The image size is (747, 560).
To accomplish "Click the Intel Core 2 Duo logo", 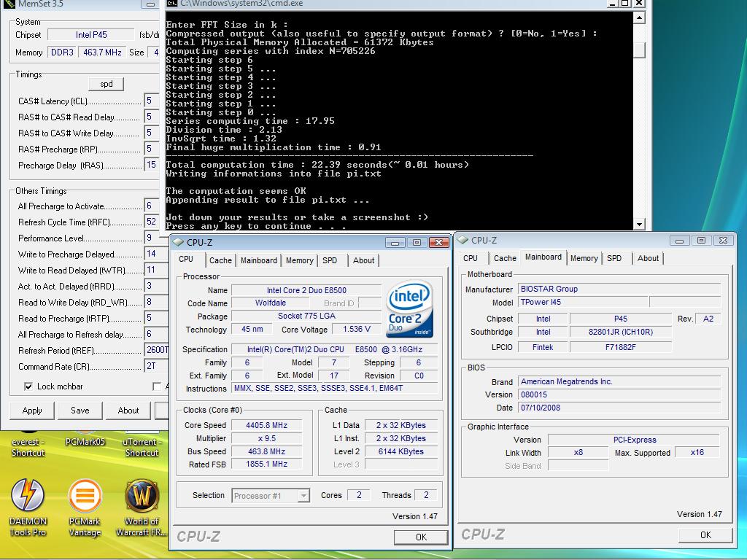I will [410, 308].
